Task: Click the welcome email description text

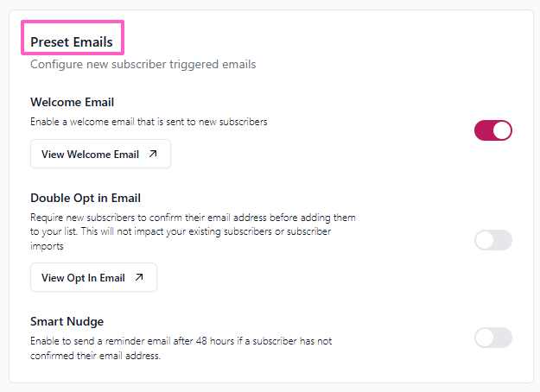Action: point(149,122)
